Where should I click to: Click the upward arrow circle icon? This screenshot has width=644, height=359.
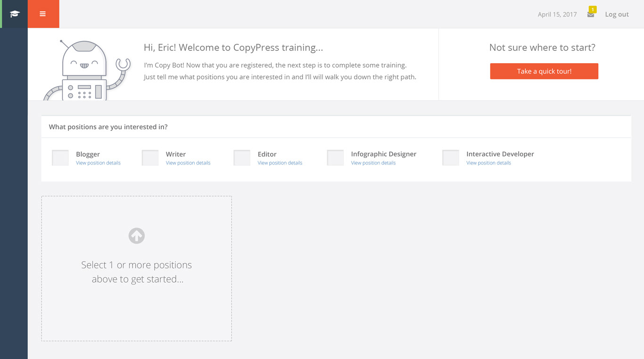pyautogui.click(x=137, y=236)
